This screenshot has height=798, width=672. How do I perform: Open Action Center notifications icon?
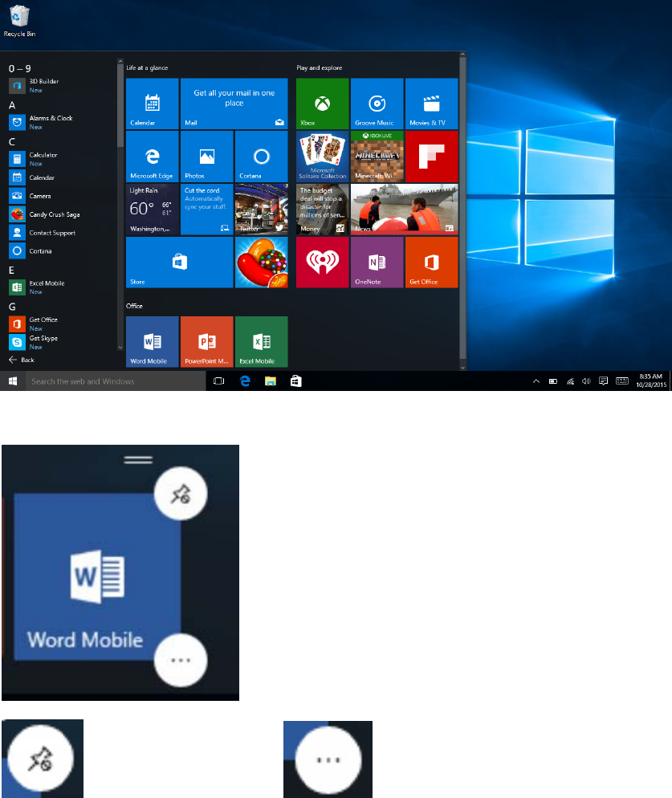pyautogui.click(x=603, y=381)
